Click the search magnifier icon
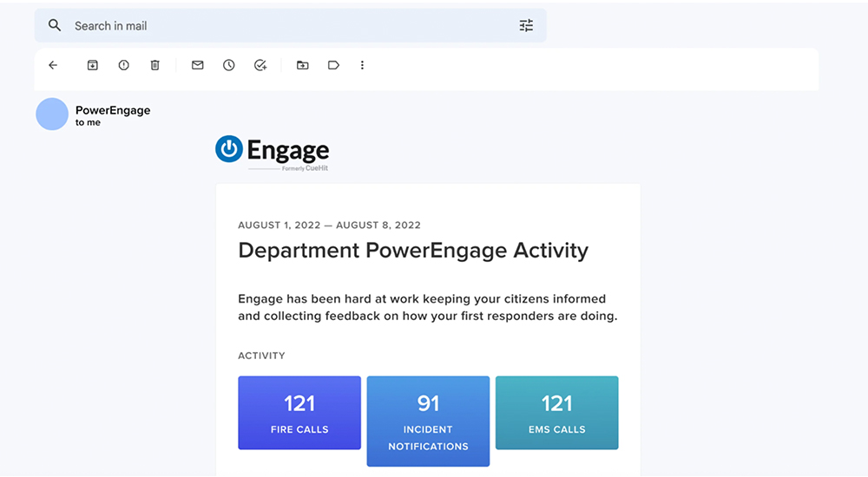 [x=54, y=25]
